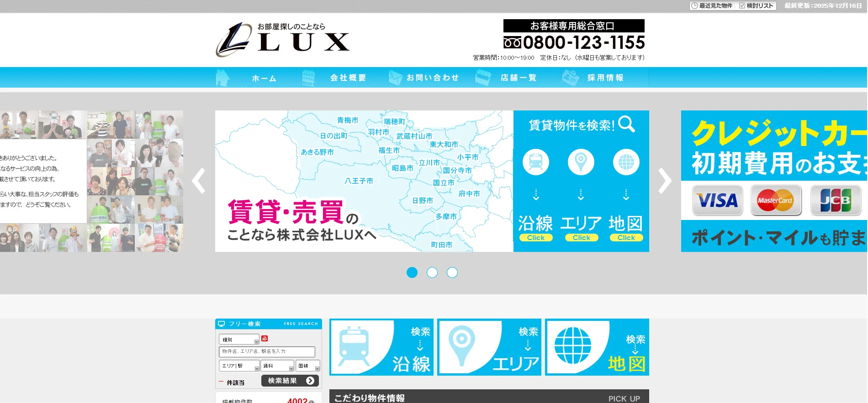Click the 0800-123-1155 phone number
The image size is (868, 403).
[574, 42]
